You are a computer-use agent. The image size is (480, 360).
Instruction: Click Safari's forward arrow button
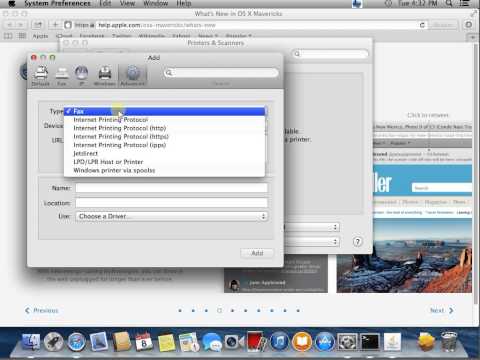[21, 25]
